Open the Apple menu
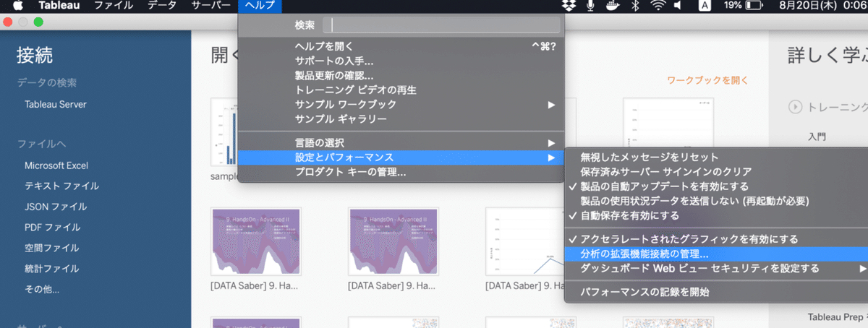The width and height of the screenshot is (868, 328). (x=18, y=6)
